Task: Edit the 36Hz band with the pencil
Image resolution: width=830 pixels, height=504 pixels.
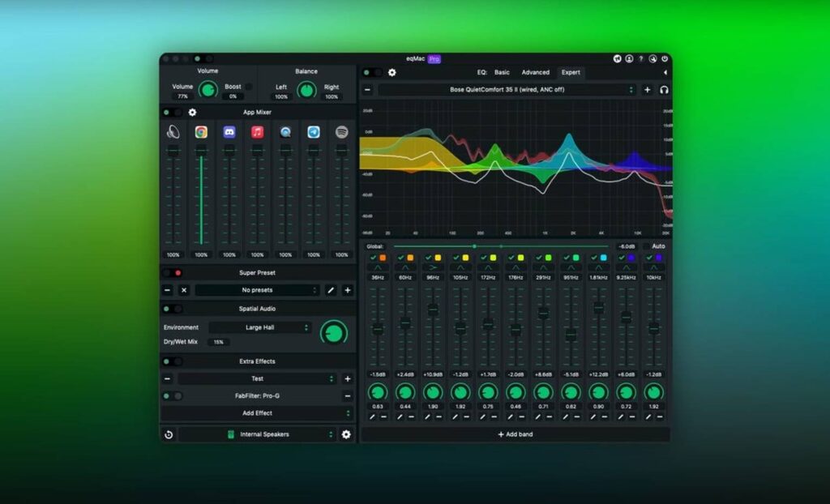Action: point(372,417)
